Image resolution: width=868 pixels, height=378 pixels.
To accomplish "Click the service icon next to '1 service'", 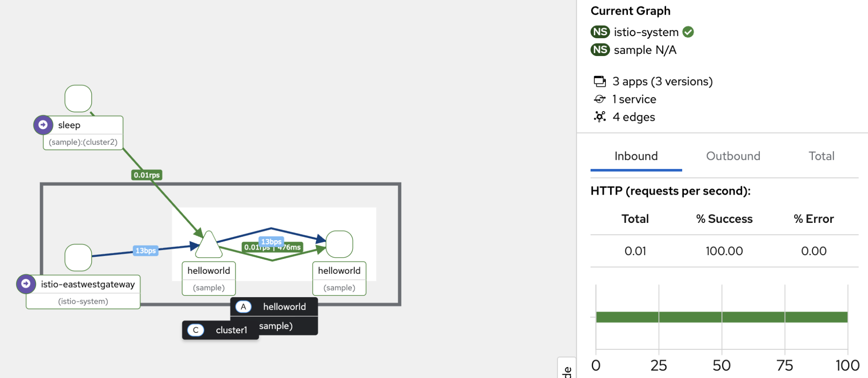I will (x=600, y=99).
